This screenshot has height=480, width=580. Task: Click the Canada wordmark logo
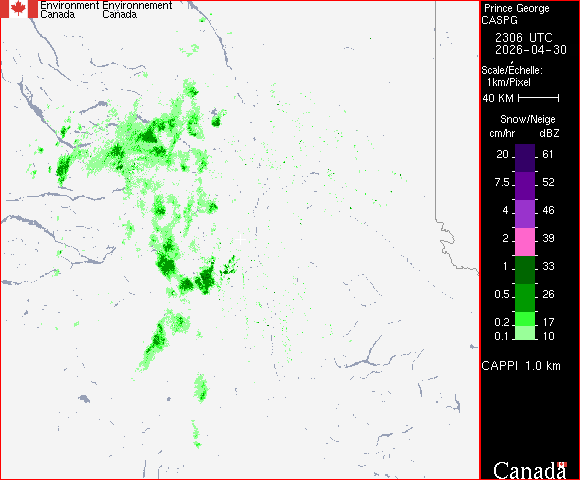pyautogui.click(x=530, y=471)
